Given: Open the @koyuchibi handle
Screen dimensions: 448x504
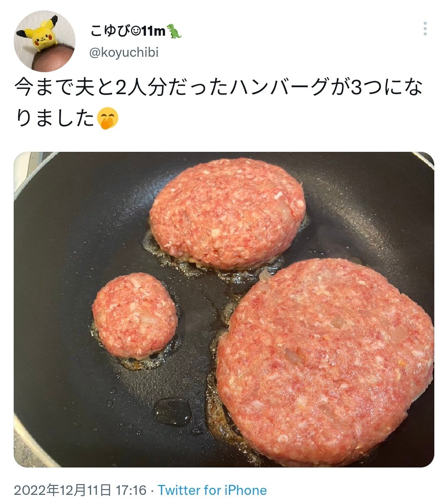Looking at the screenshot, I should pyautogui.click(x=124, y=53).
